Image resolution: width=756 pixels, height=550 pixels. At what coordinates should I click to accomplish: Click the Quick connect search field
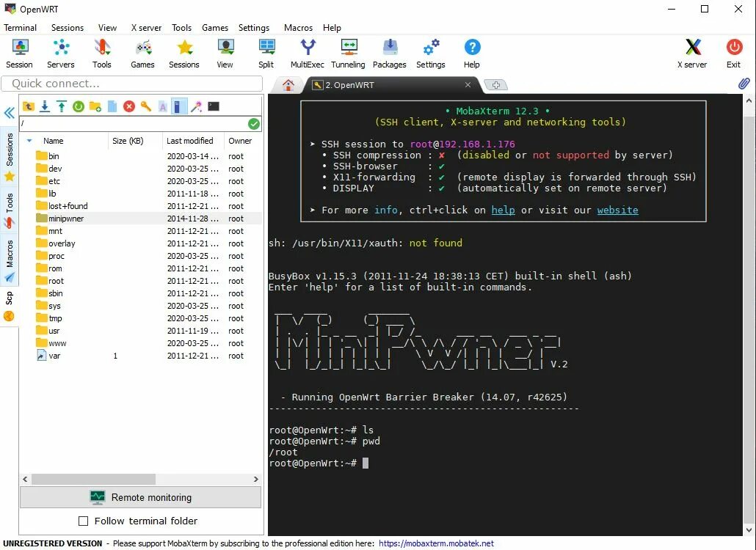tap(132, 84)
